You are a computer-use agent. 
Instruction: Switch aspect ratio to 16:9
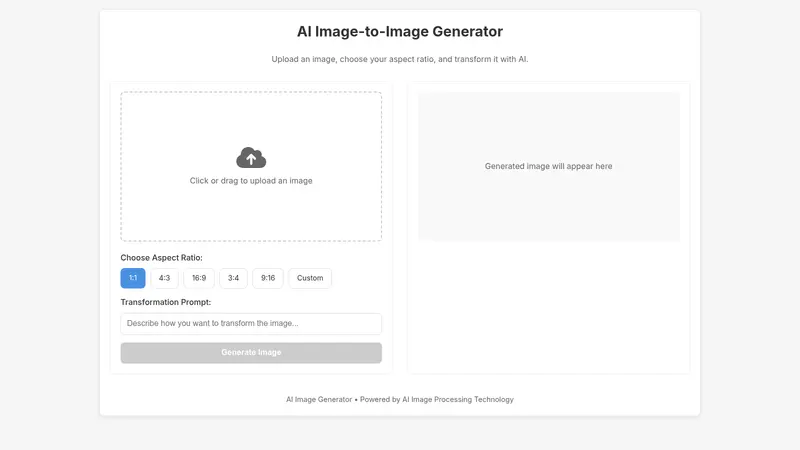(x=199, y=278)
